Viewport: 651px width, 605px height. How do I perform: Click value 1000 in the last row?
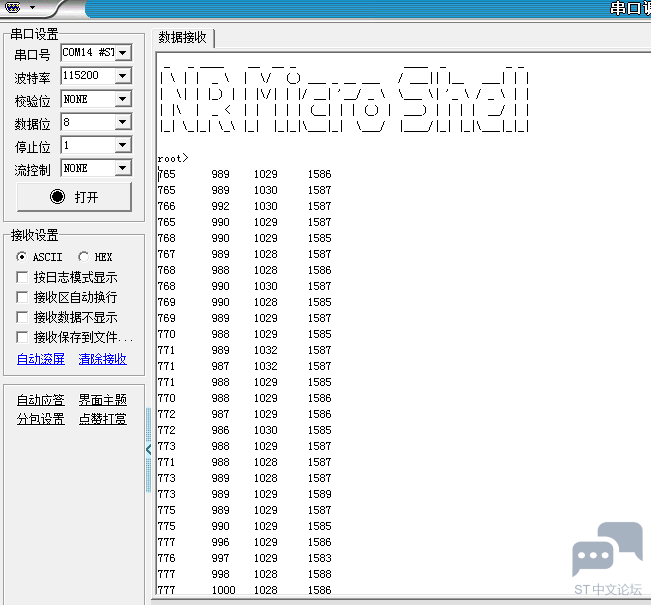224,590
